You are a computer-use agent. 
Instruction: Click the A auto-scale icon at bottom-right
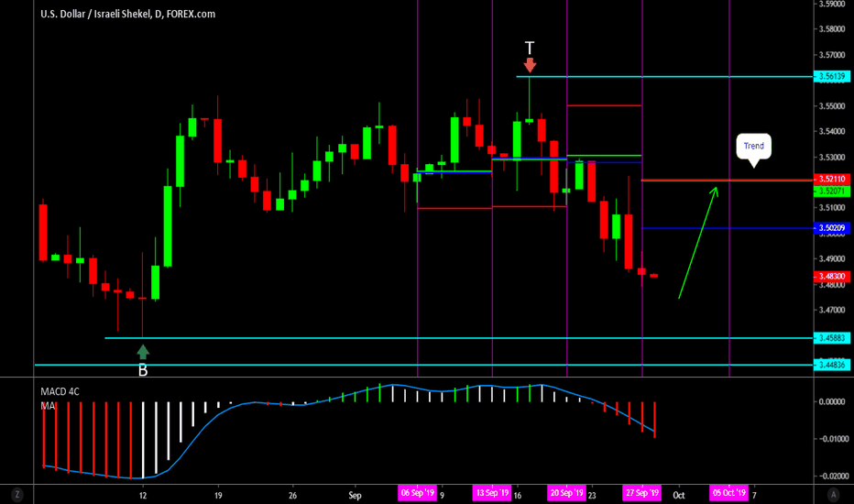(x=833, y=495)
